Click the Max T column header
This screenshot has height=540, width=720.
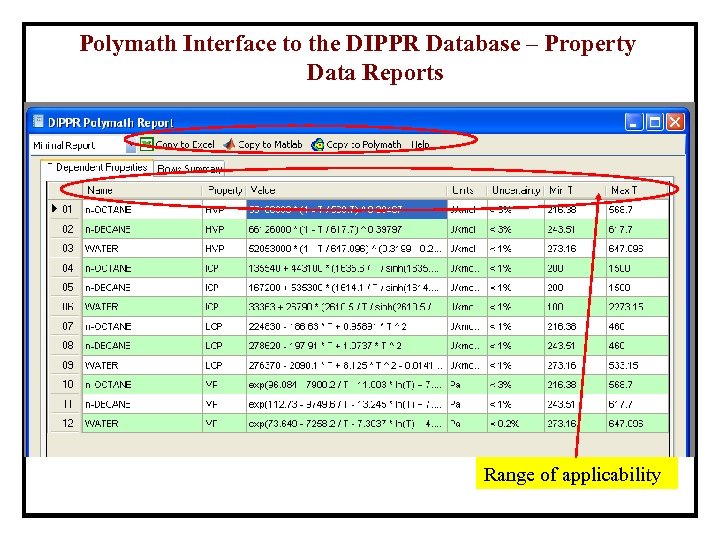click(x=637, y=190)
